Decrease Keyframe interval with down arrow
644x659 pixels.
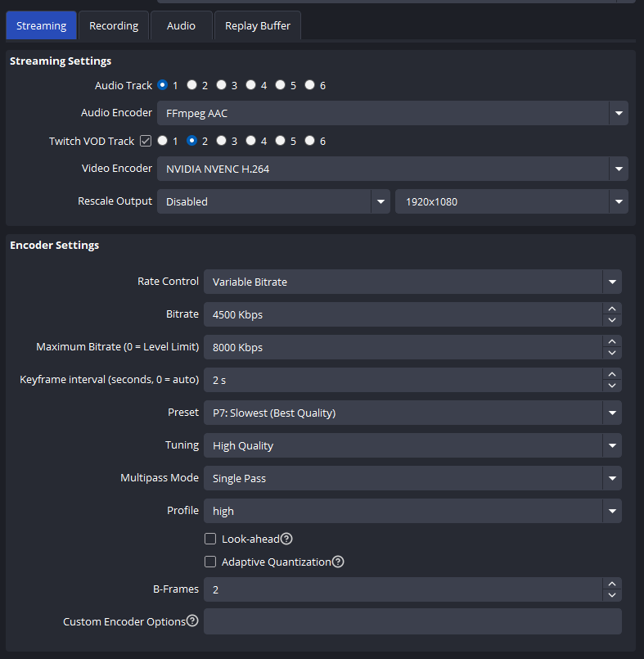tap(612, 386)
